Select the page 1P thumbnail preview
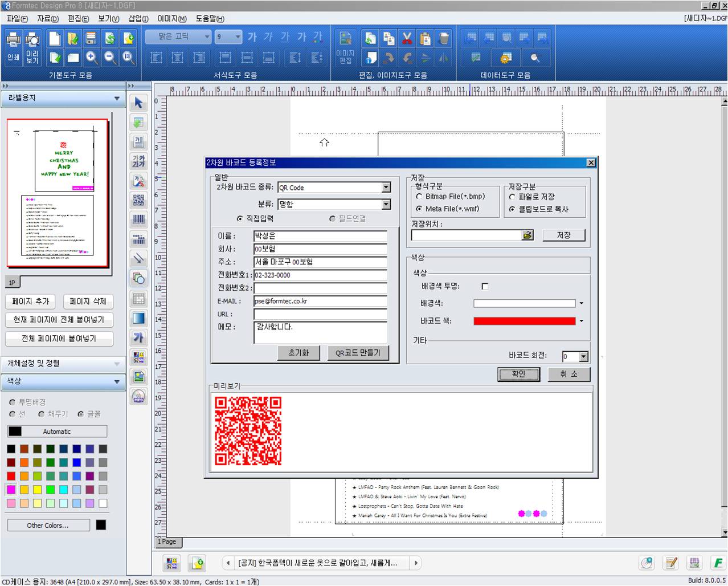This screenshot has width=728, height=586. pyautogui.click(x=58, y=193)
